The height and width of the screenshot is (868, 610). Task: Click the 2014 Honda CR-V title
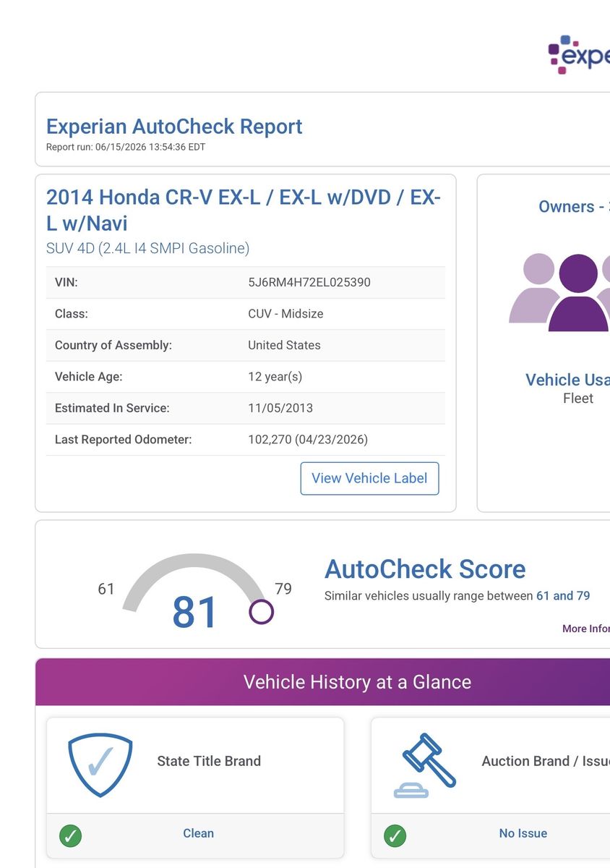point(244,210)
